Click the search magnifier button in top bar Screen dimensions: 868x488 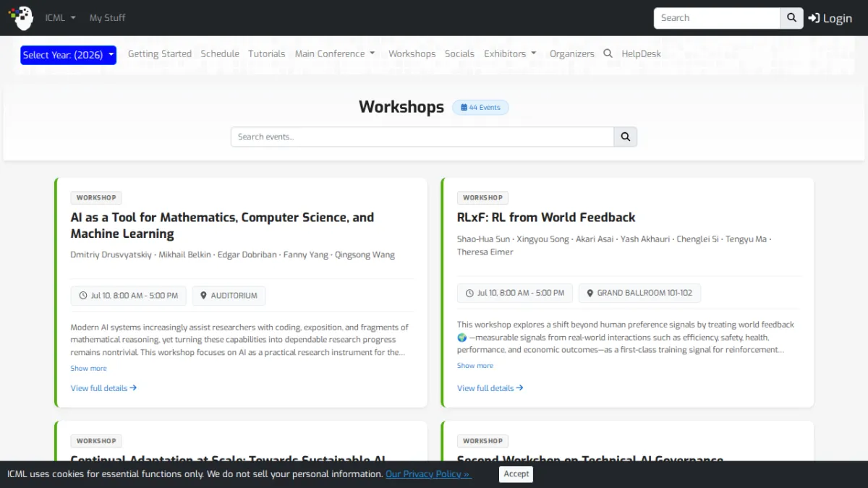coord(791,18)
